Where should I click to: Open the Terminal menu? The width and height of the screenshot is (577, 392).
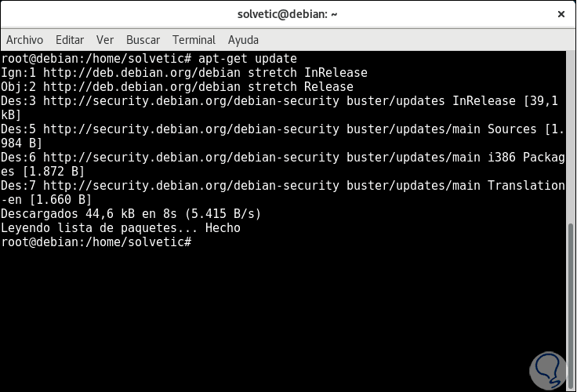tap(194, 40)
